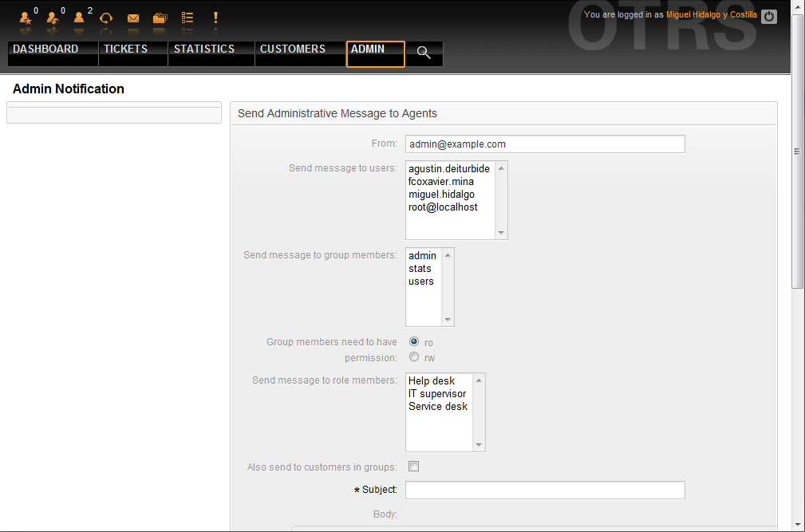
Task: Select the rw permission radio button
Action: tap(414, 357)
